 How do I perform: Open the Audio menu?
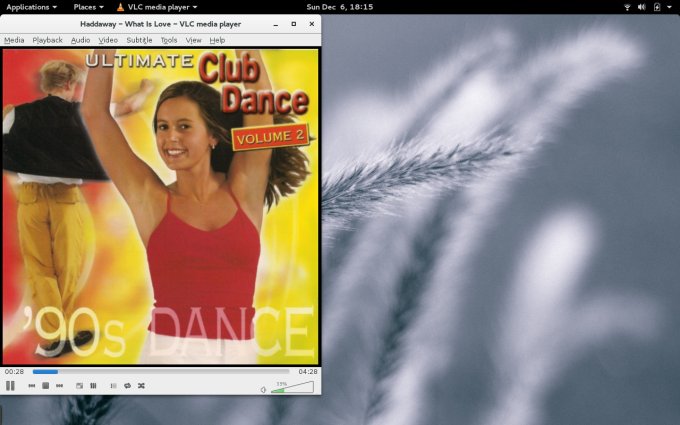[80, 40]
